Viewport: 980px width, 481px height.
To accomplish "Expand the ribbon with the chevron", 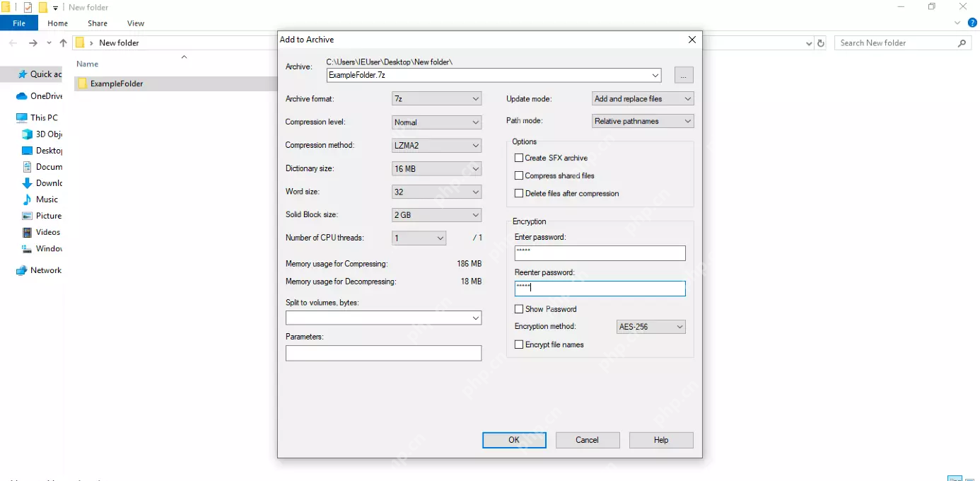I will (959, 23).
